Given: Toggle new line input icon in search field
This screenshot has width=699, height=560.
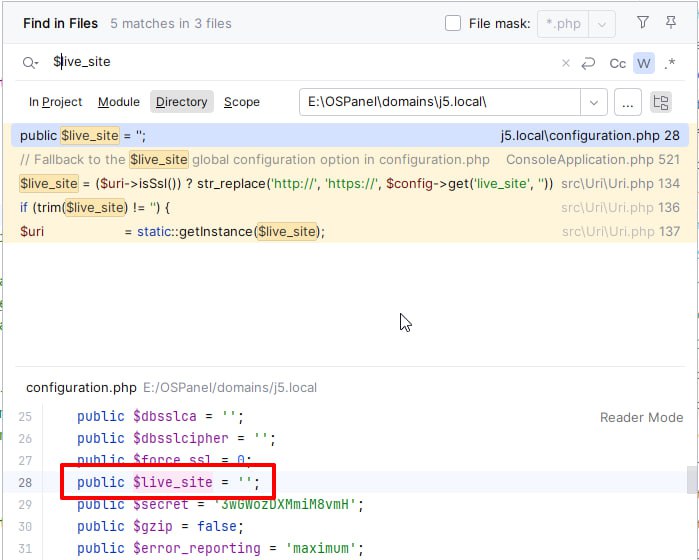Looking at the screenshot, I should click(x=588, y=63).
